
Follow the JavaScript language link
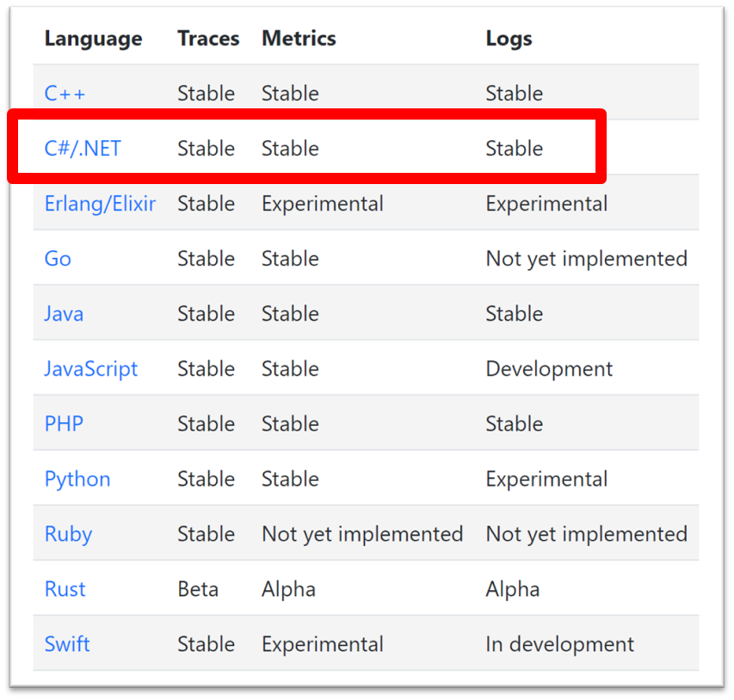(91, 369)
